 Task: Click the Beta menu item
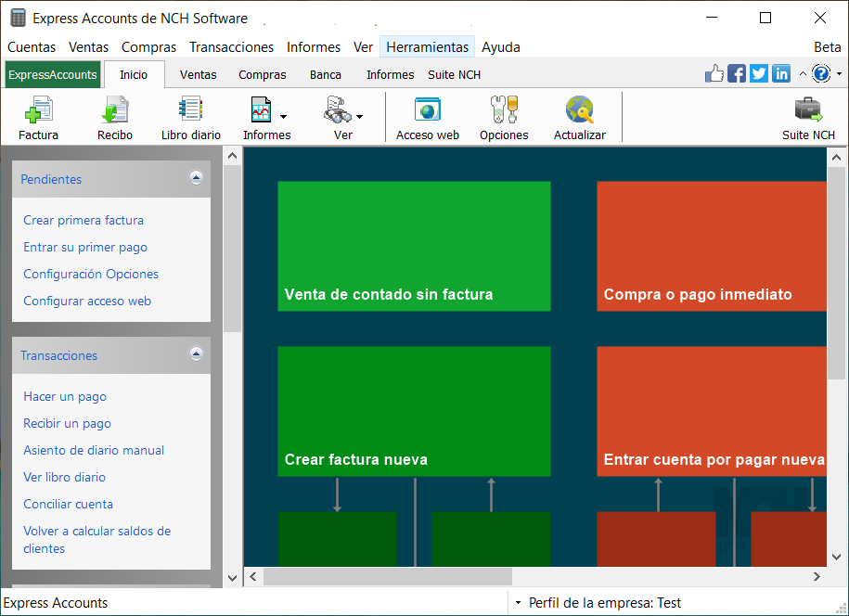coord(828,47)
